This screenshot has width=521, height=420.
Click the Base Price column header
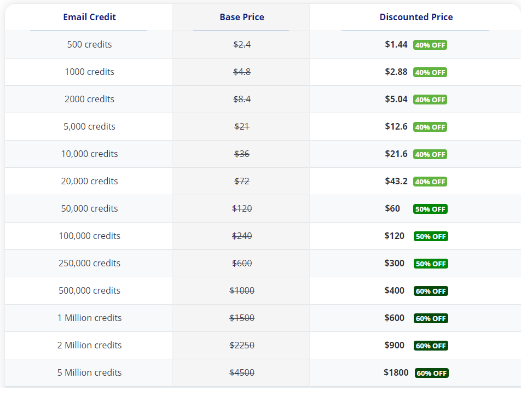click(x=241, y=17)
